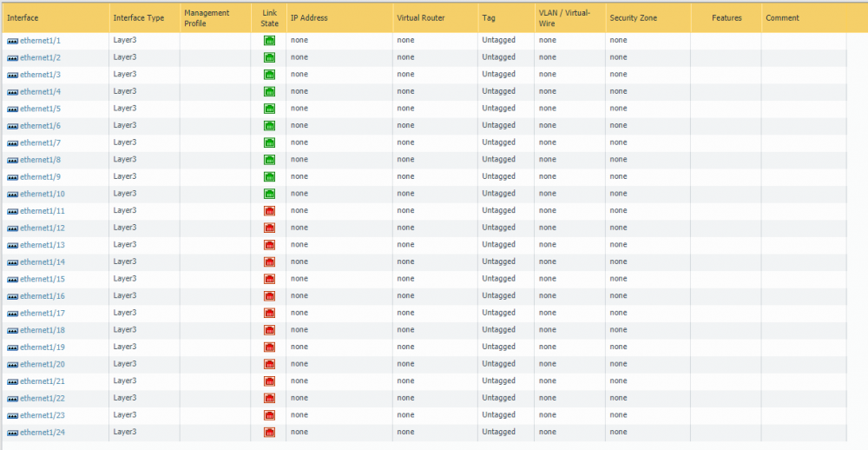Click the red link state icon for ethernet1/17
Image resolution: width=868 pixels, height=450 pixels.
point(270,313)
